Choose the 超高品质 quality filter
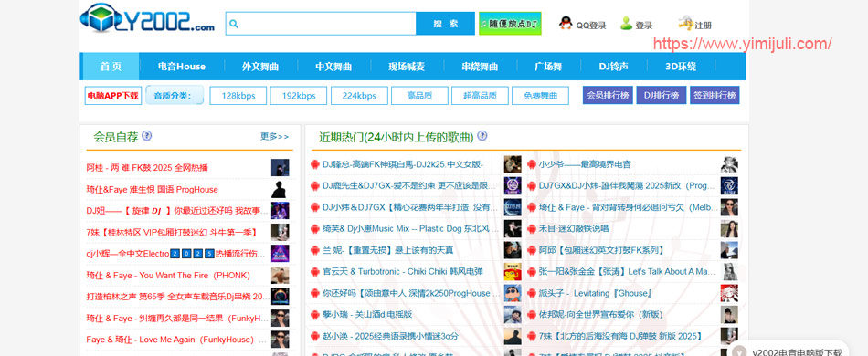 tap(480, 96)
